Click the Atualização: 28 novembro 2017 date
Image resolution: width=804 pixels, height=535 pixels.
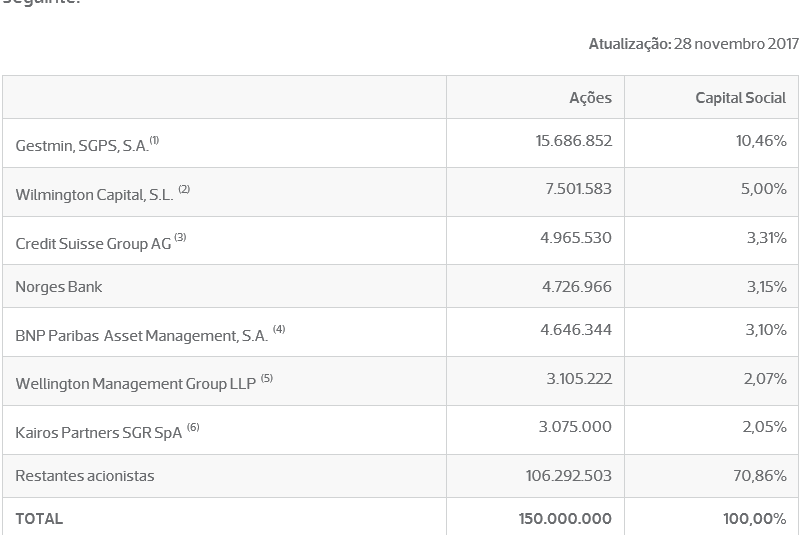tap(694, 44)
